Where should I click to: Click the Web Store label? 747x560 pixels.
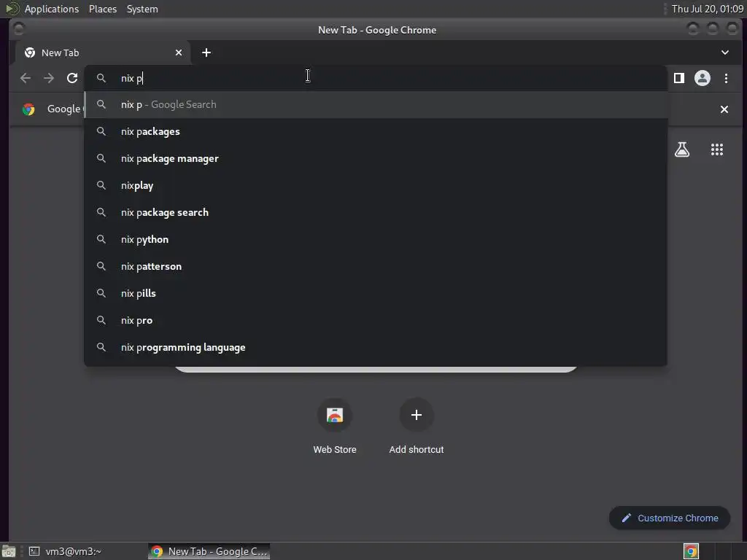[x=335, y=449]
